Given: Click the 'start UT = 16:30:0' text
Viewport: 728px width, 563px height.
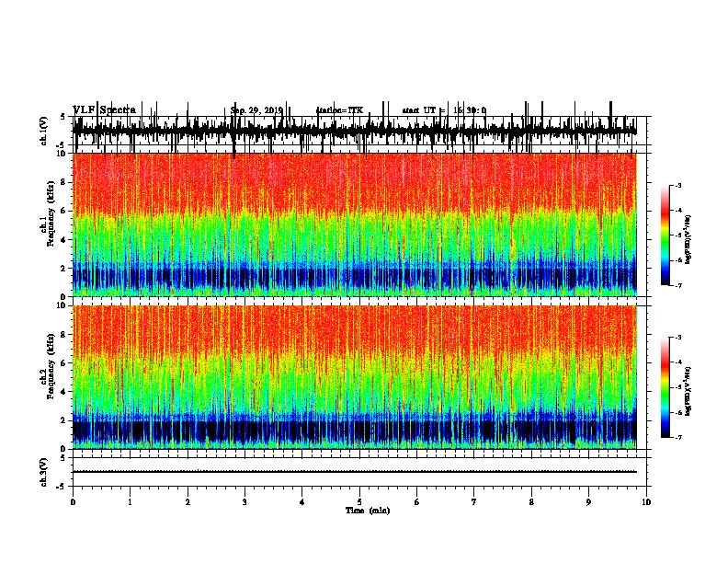Looking at the screenshot, I should pos(444,110).
